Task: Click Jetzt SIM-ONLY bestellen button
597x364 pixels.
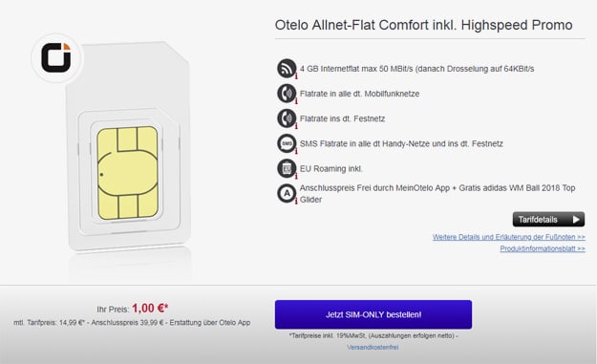Action: pyautogui.click(x=373, y=314)
